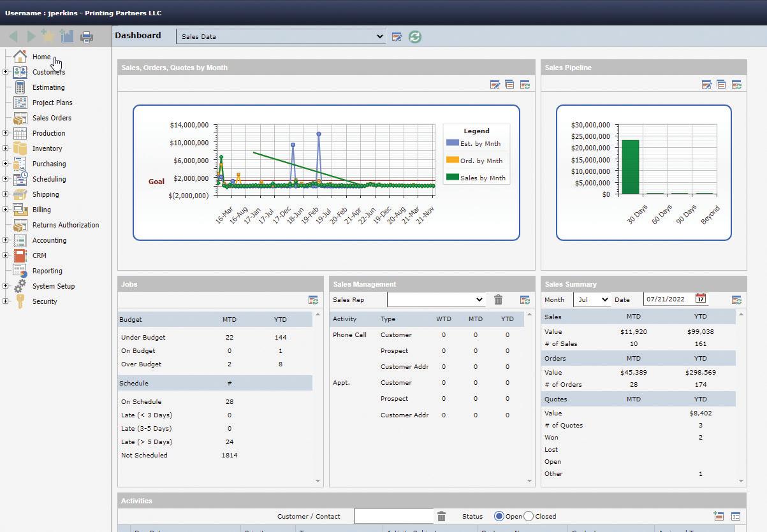Click the rightmost list icon in Activities panel

735,516
